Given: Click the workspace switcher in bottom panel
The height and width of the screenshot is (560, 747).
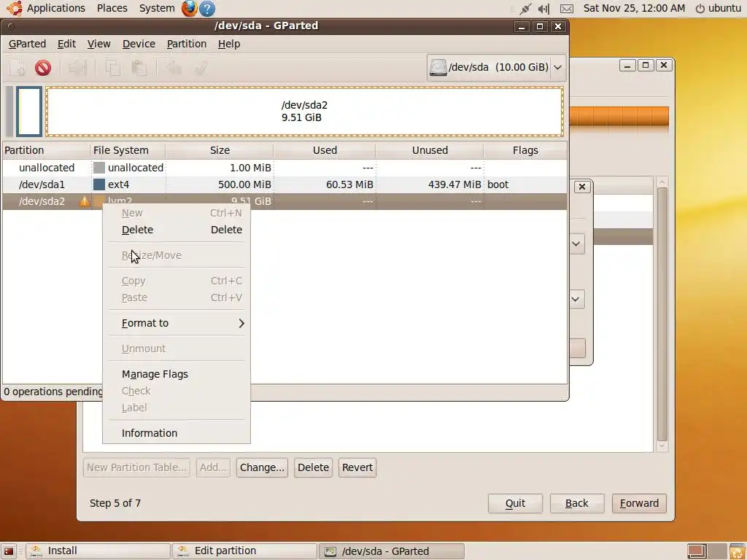Looking at the screenshot, I should [706, 551].
